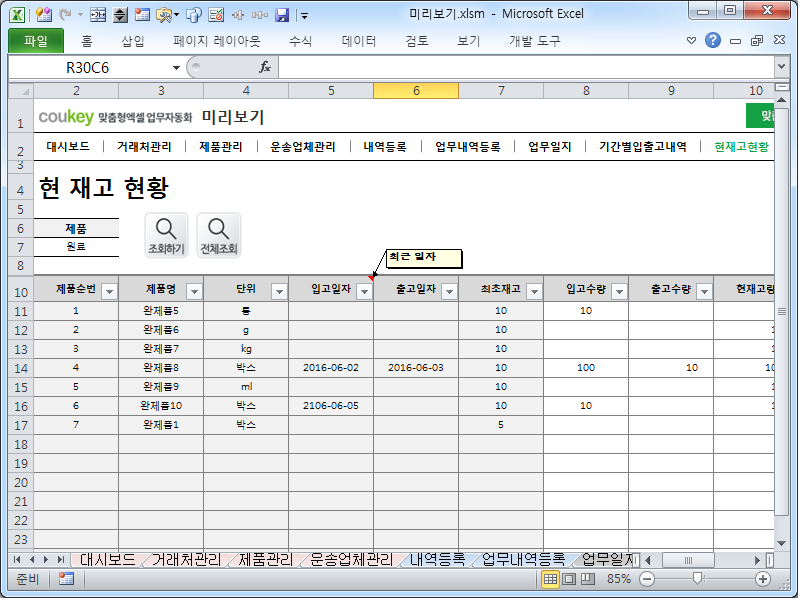Click the macro record icon in status bar
The height and width of the screenshot is (598, 798).
click(66, 579)
